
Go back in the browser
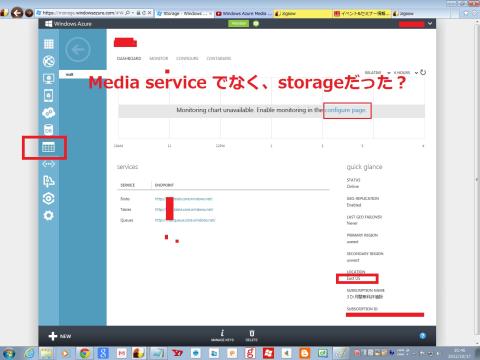(17, 13)
